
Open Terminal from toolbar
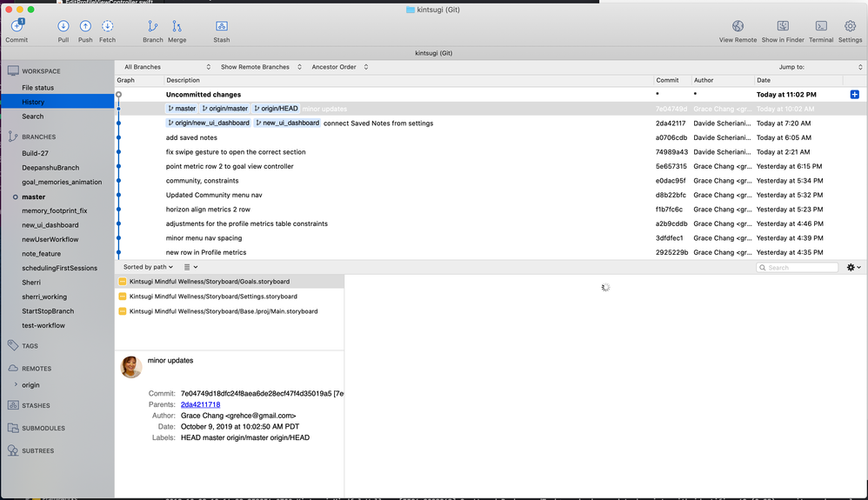821,26
